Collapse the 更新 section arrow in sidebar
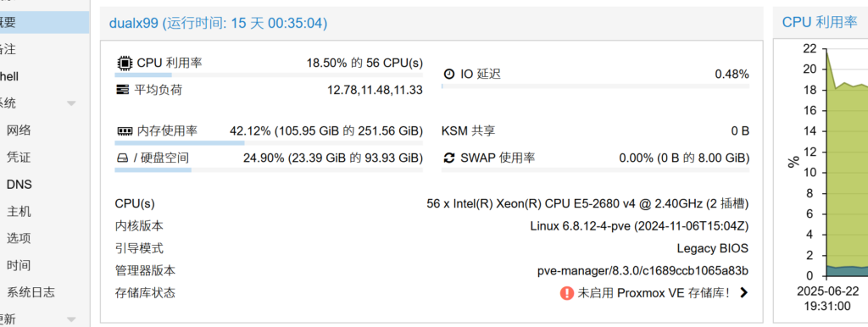The image size is (868, 327). pos(71,319)
